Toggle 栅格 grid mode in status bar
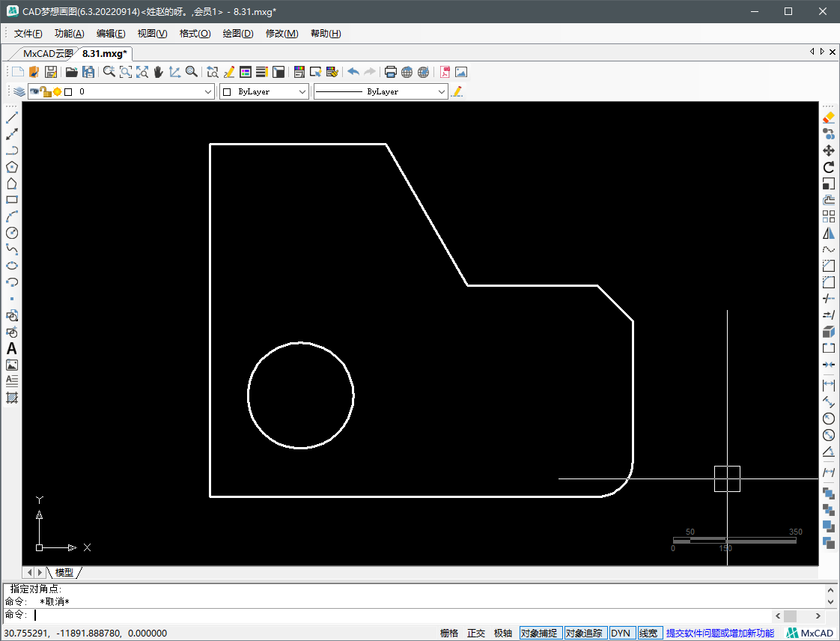 tap(449, 633)
